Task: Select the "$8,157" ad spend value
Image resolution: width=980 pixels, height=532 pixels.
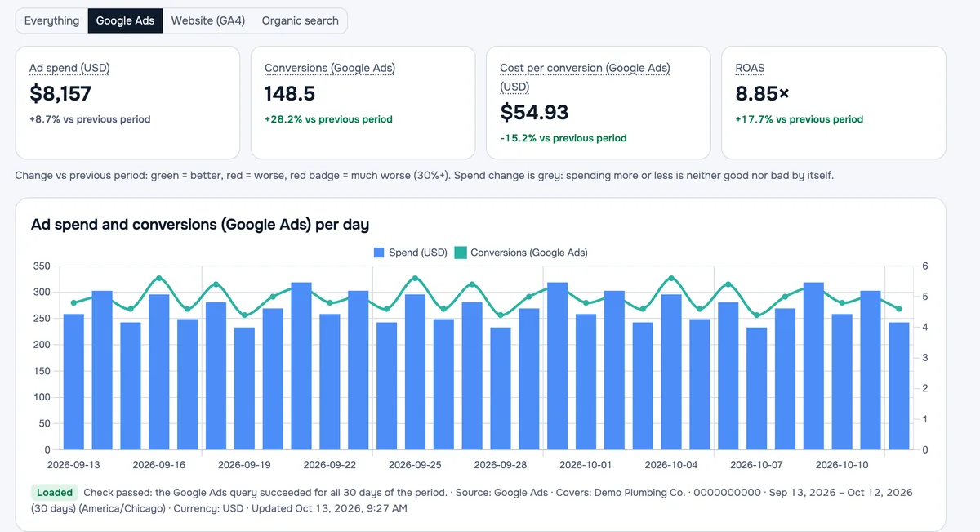Action: [x=60, y=93]
